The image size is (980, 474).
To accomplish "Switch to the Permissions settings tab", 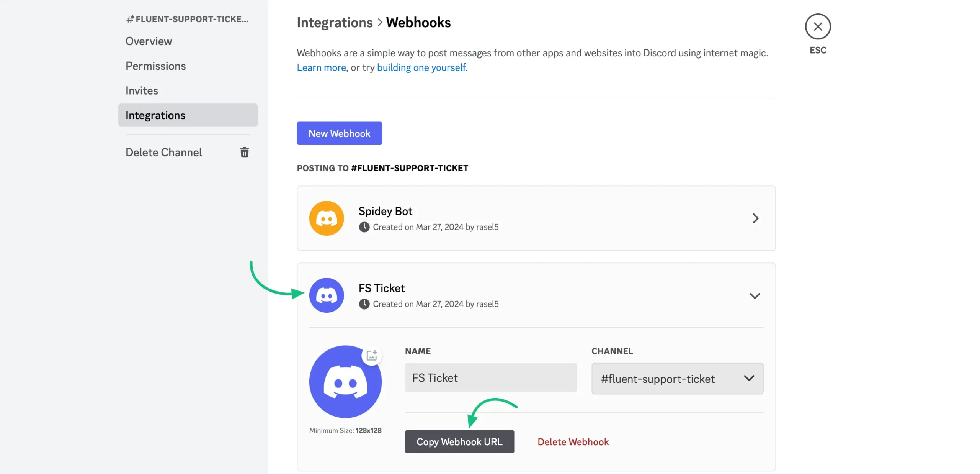I will click(x=155, y=66).
